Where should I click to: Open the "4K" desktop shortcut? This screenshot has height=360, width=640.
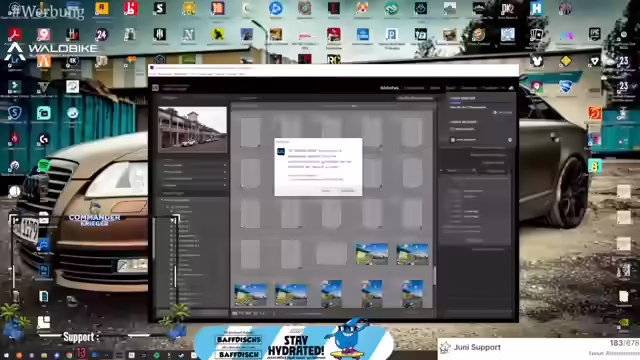pyautogui.click(x=73, y=61)
